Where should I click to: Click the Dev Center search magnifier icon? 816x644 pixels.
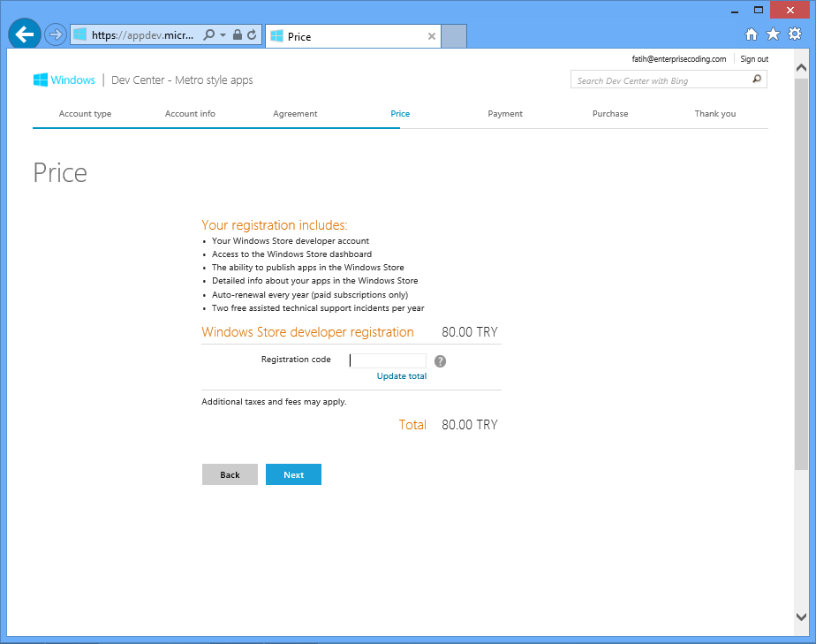[757, 80]
